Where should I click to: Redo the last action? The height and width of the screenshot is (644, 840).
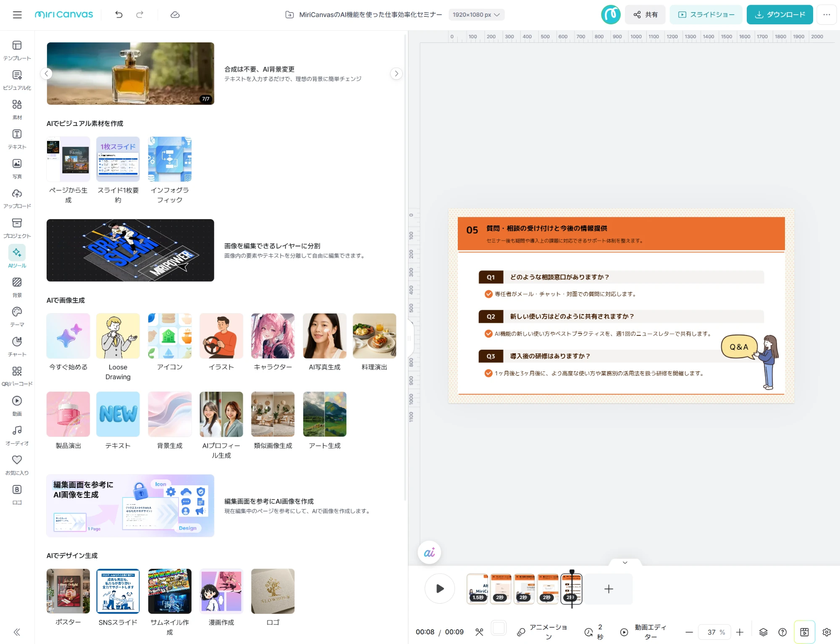click(140, 15)
